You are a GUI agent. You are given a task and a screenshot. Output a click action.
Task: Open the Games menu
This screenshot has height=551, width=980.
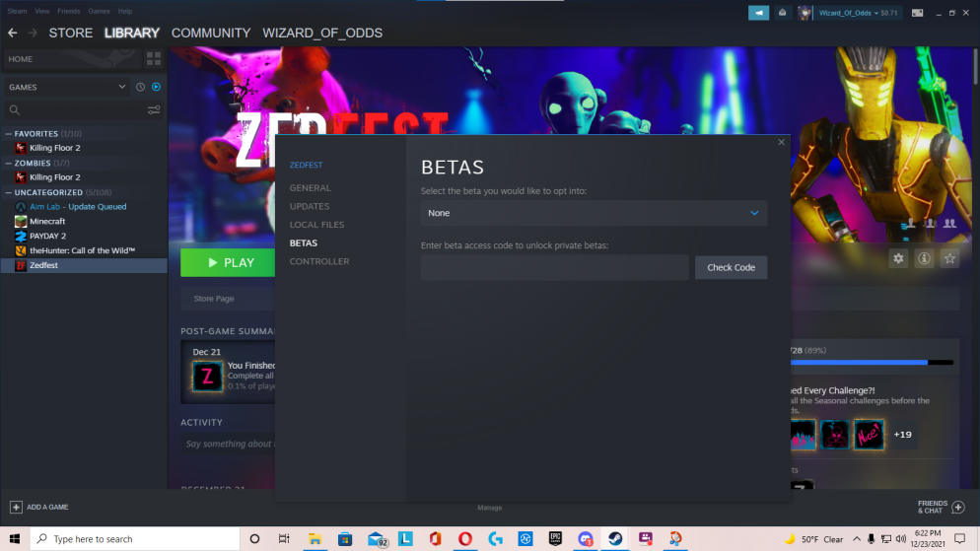click(x=99, y=11)
